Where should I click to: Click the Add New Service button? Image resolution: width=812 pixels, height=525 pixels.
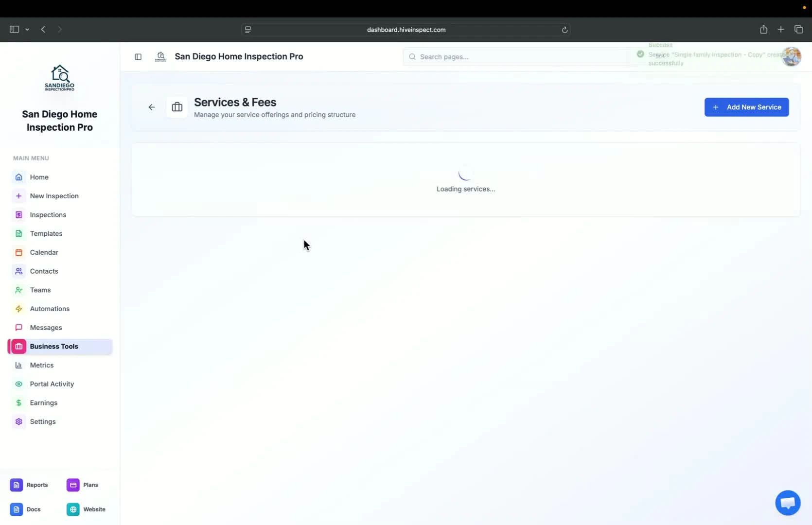[747, 107]
